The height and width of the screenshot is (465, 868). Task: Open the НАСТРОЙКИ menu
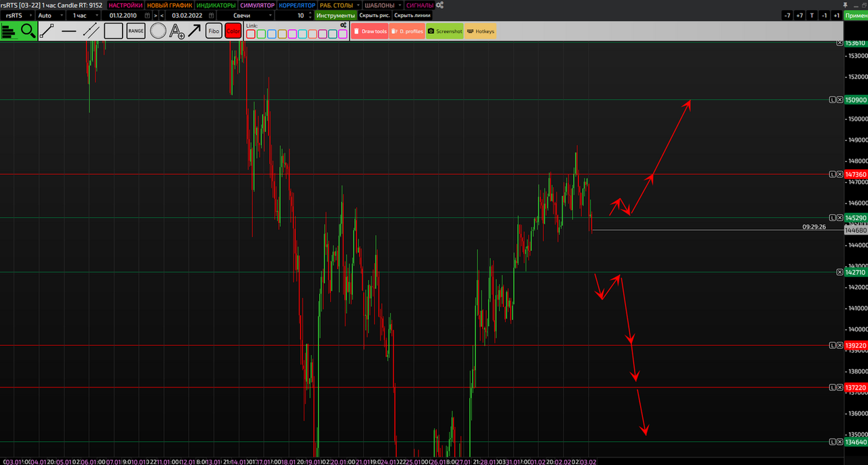click(x=125, y=5)
